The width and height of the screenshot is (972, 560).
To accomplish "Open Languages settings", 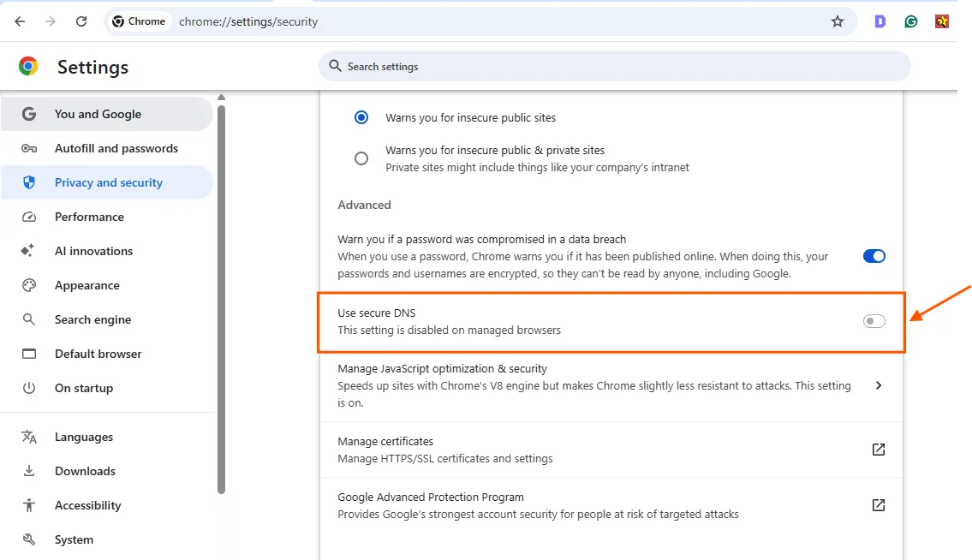I will coord(107,437).
